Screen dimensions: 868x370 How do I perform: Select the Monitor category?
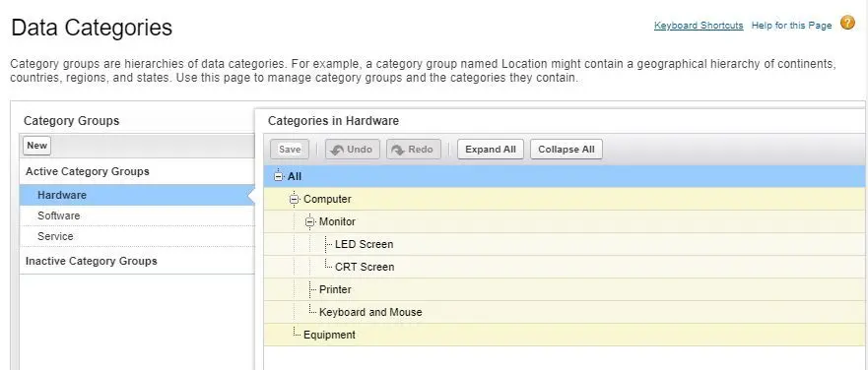pos(337,221)
